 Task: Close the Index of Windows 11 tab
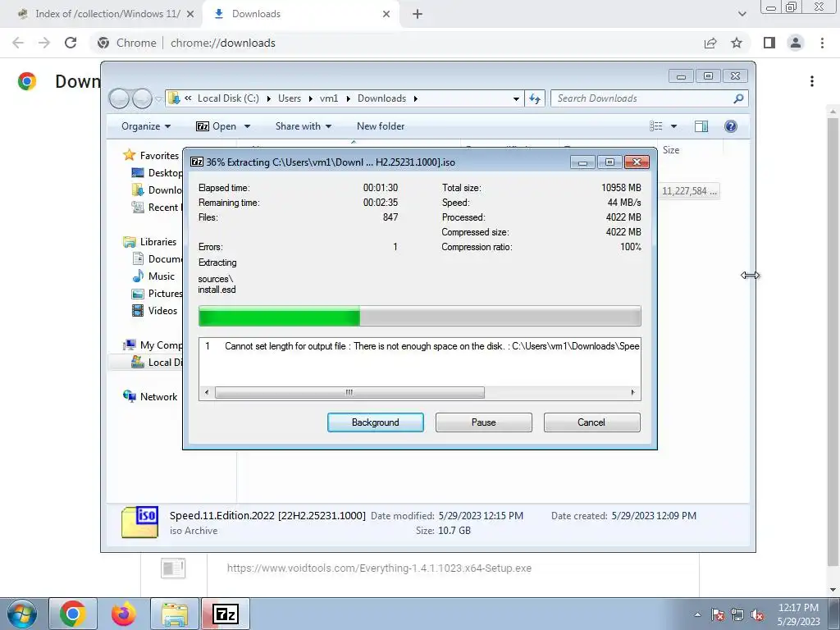[x=190, y=15]
